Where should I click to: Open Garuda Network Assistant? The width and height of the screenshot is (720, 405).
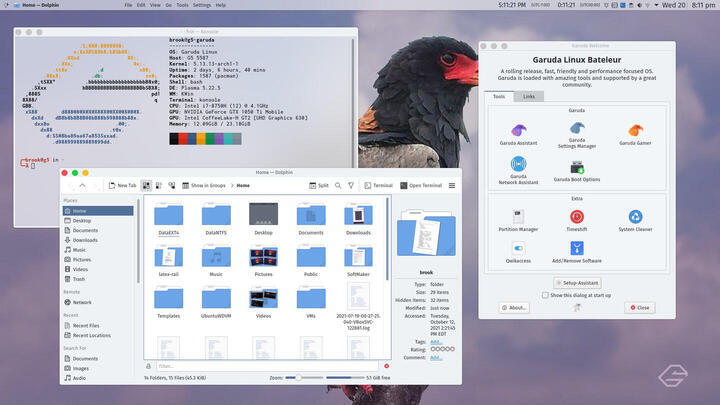pyautogui.click(x=518, y=170)
